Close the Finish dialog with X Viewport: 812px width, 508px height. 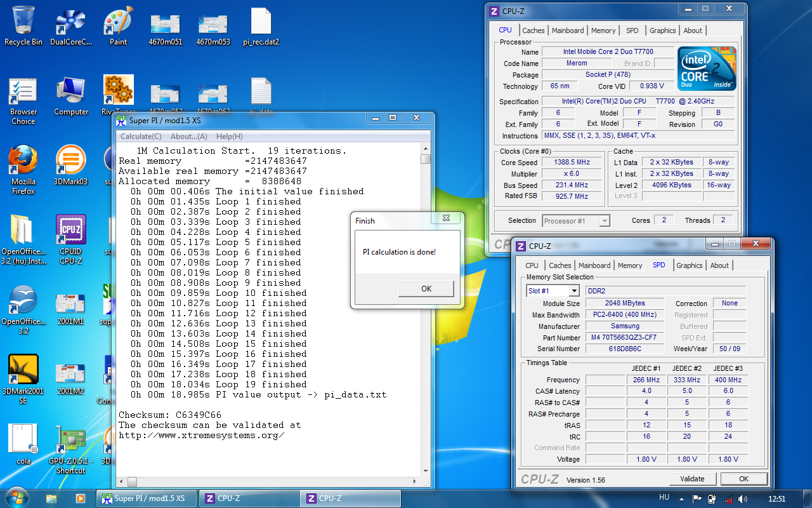point(447,218)
